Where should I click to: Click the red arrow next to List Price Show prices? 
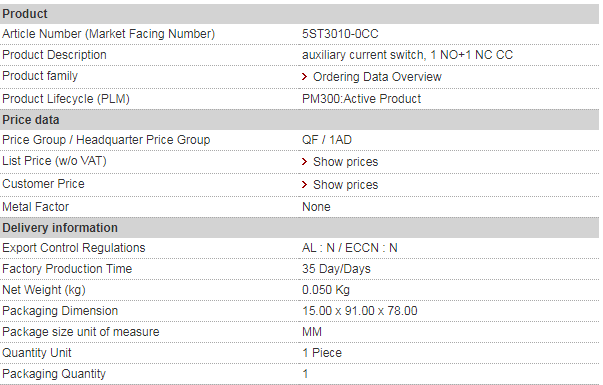(x=305, y=162)
